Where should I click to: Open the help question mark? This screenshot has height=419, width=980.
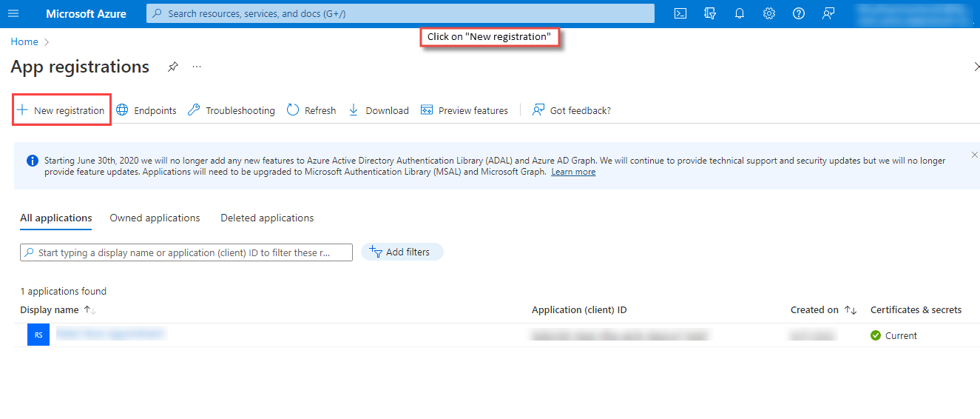coord(799,13)
